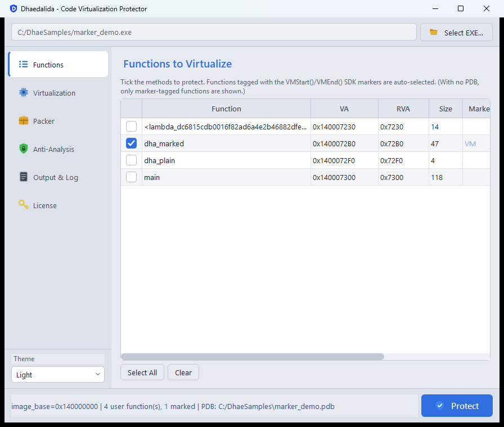Open the License section label
Viewport: 504px width, 427px height.
44,205
